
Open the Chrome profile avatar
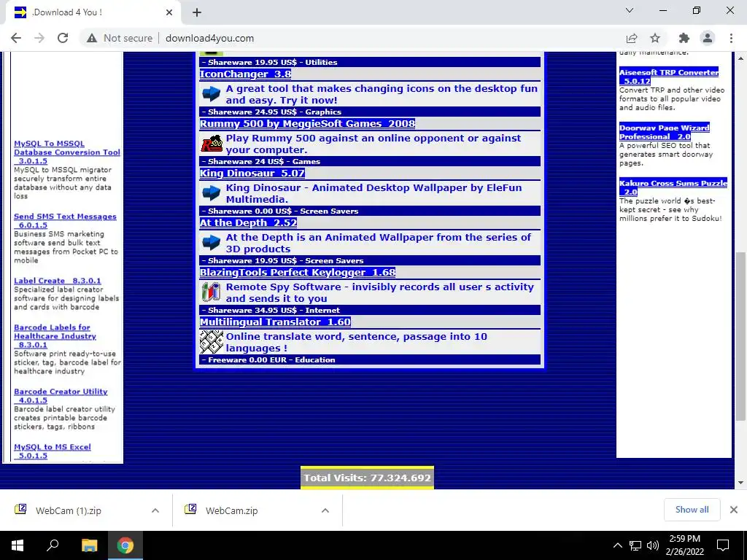coord(708,38)
